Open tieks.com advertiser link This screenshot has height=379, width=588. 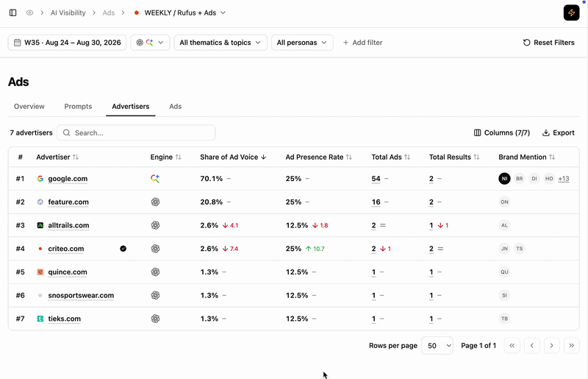pos(64,319)
